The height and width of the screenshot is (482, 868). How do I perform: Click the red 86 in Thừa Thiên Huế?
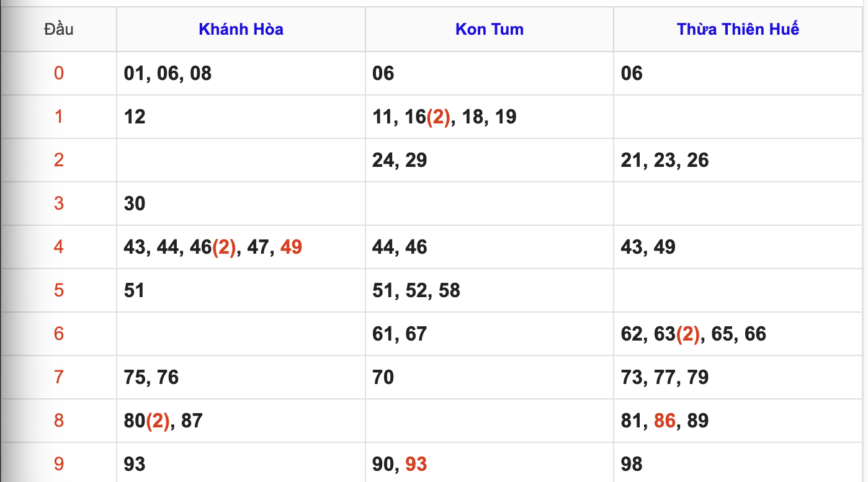(x=664, y=421)
